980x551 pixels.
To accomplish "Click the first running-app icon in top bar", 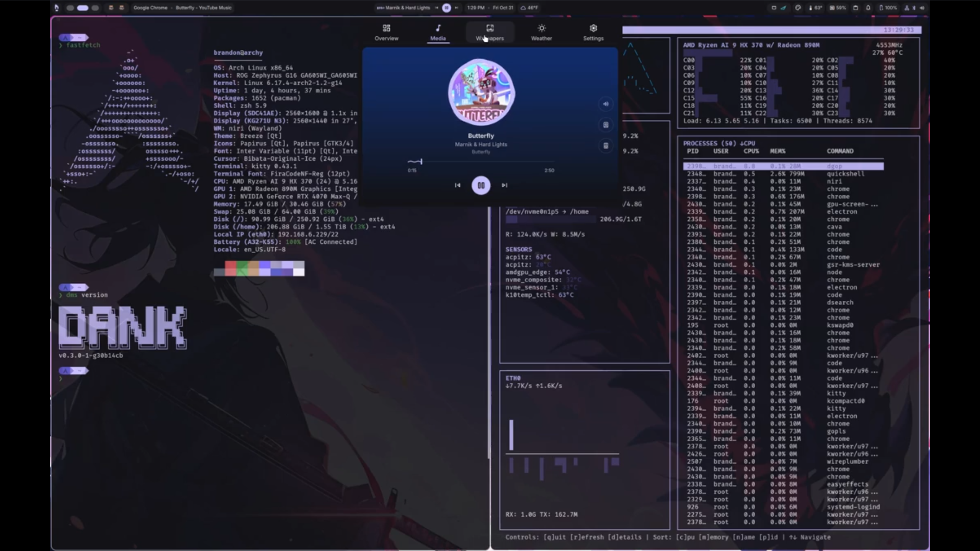I will pyautogui.click(x=111, y=8).
